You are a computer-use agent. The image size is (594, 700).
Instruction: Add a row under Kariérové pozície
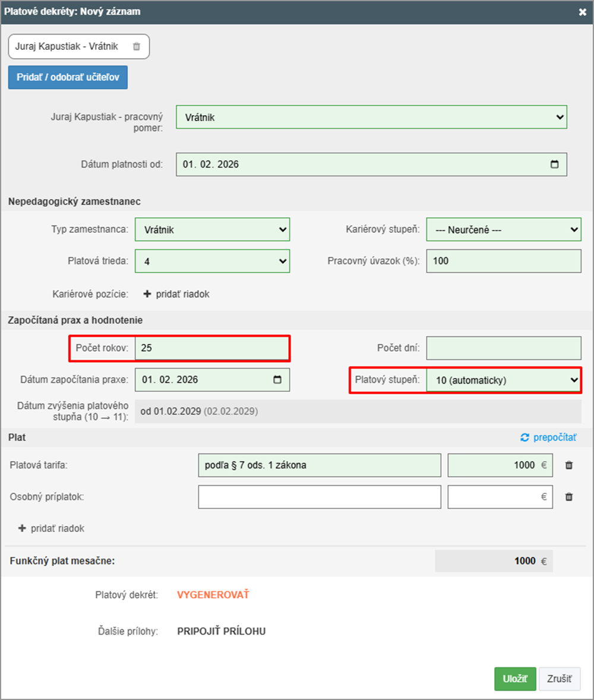(176, 294)
